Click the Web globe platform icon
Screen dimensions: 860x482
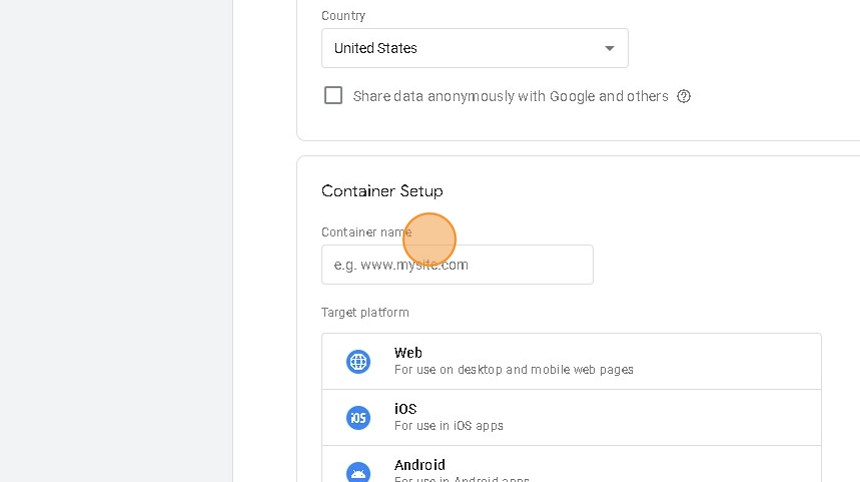358,361
